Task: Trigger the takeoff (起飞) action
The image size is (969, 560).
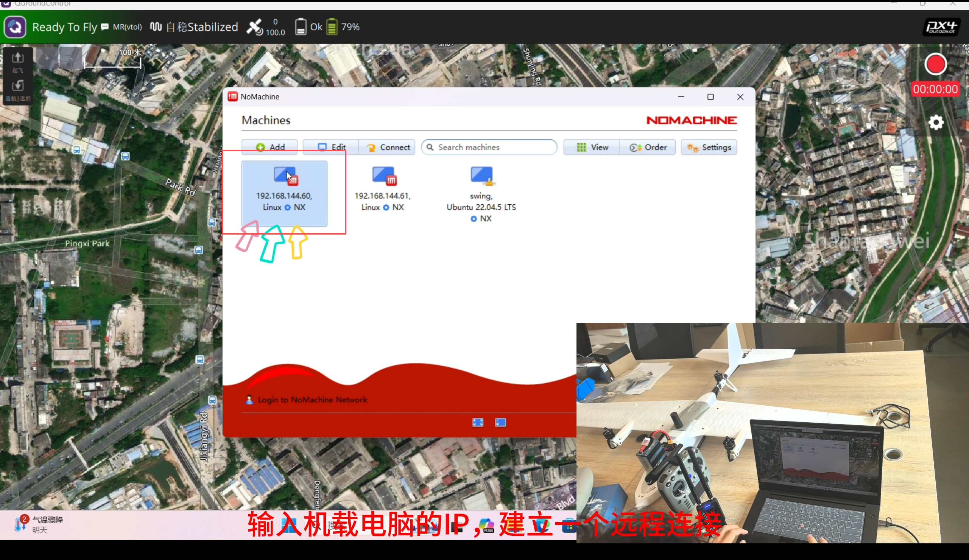Action: pos(18,62)
